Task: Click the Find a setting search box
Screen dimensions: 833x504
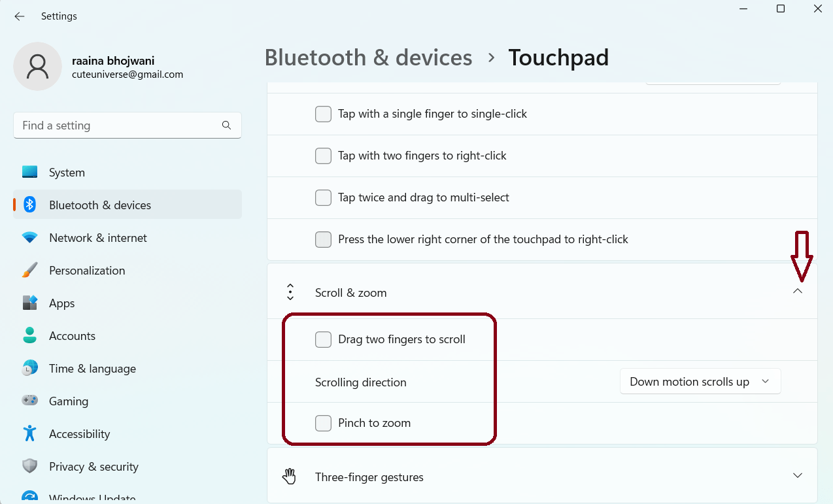Action: [127, 125]
